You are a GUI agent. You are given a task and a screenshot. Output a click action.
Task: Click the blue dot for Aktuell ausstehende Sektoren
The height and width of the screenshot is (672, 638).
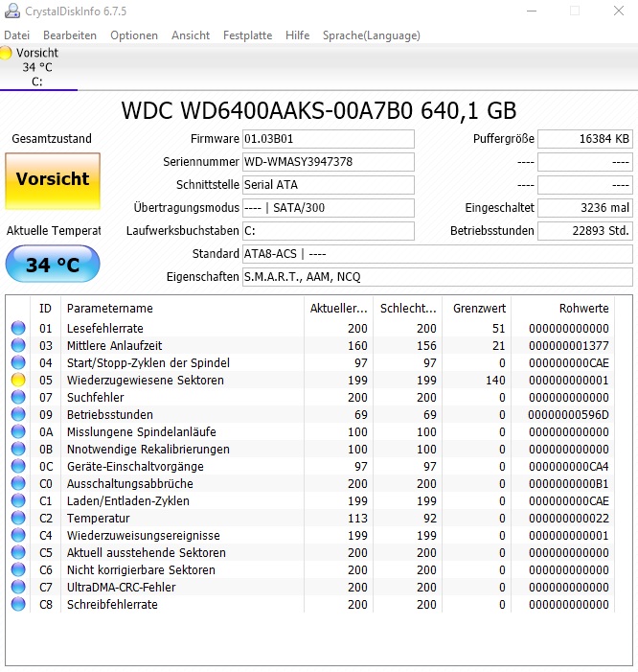point(18,552)
